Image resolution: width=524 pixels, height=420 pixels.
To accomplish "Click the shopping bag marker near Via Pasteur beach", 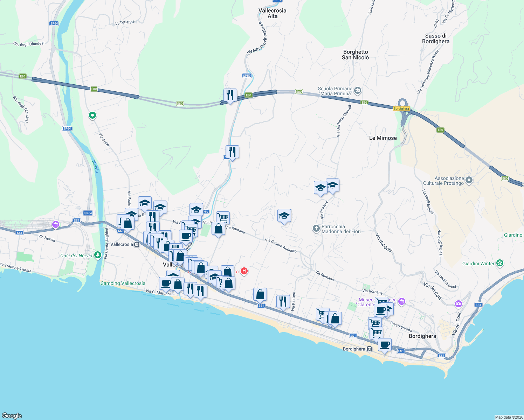I will 260,294.
